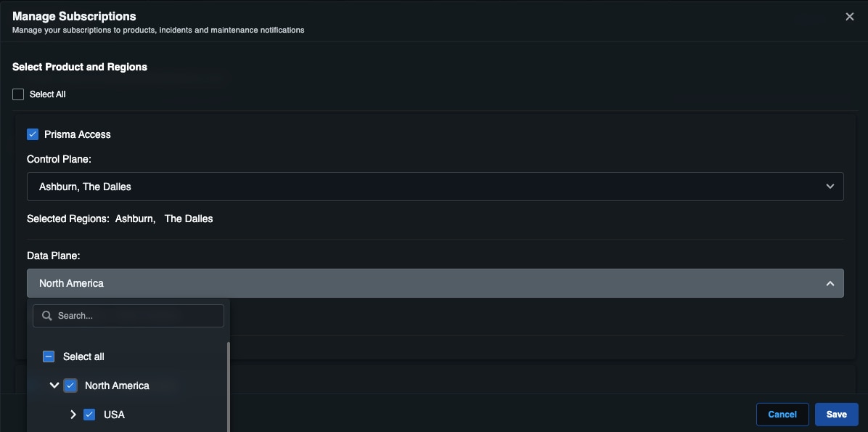Screen dimensions: 868x432
Task: Click the dropdown list vertical scrollbar
Action: [229, 385]
